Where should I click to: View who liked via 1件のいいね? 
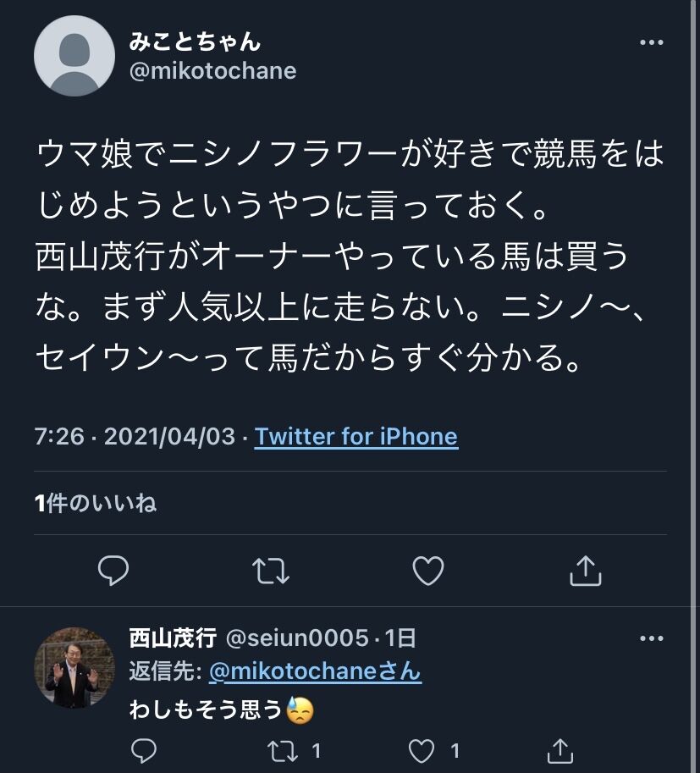point(96,504)
